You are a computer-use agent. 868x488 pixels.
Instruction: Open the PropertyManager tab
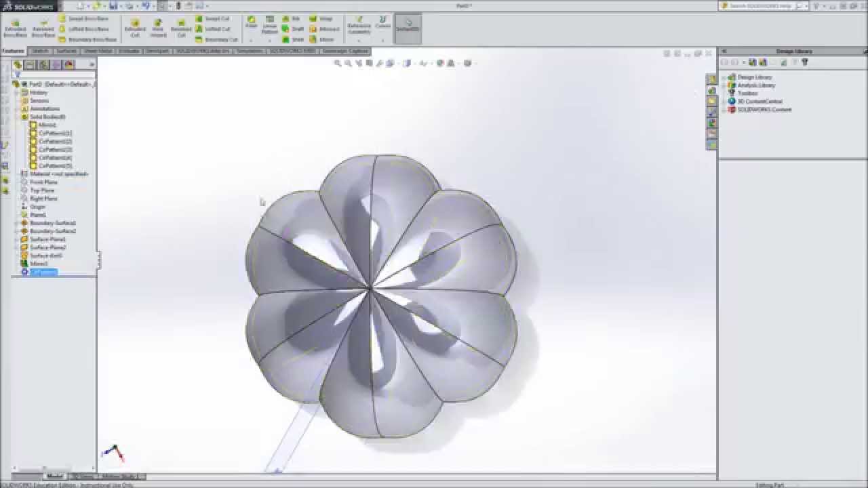pos(31,65)
